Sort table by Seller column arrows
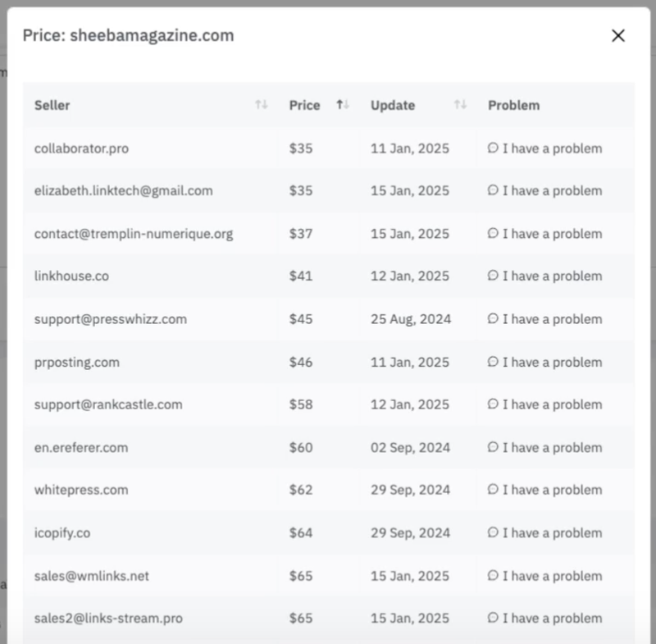 coord(261,105)
